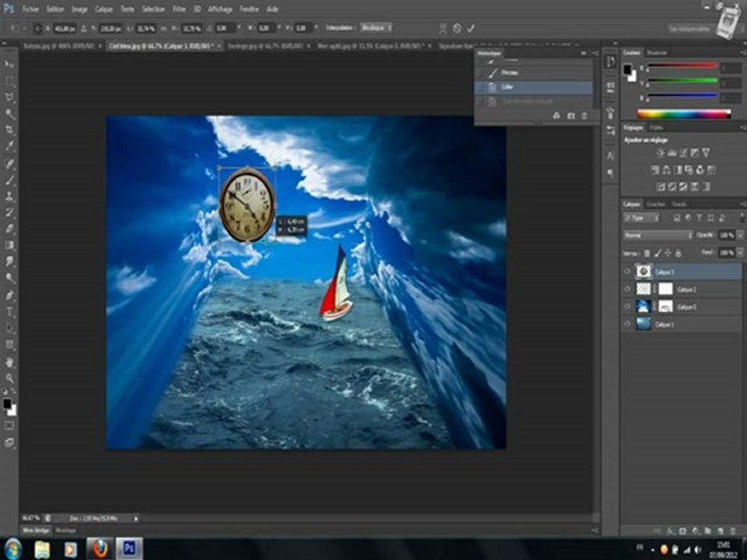This screenshot has width=747, height=560.
Task: Select the Crop tool
Action: click(x=9, y=130)
